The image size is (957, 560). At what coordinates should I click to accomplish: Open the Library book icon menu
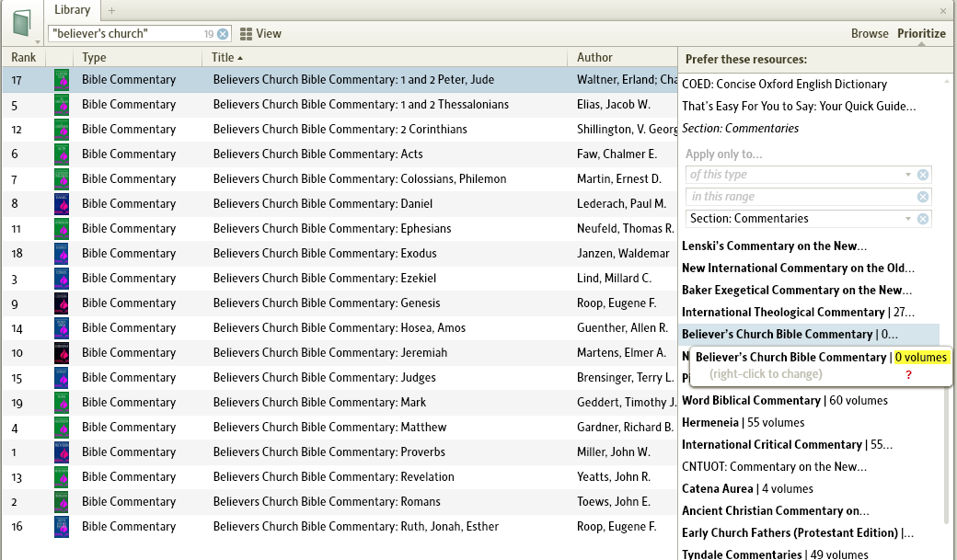[x=21, y=23]
